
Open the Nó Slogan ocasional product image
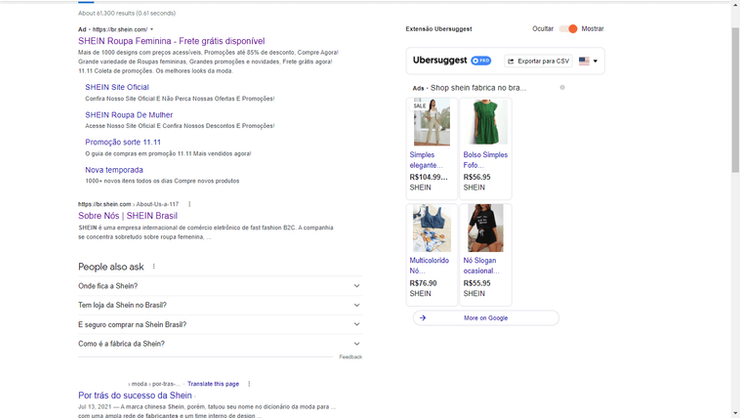(486, 228)
